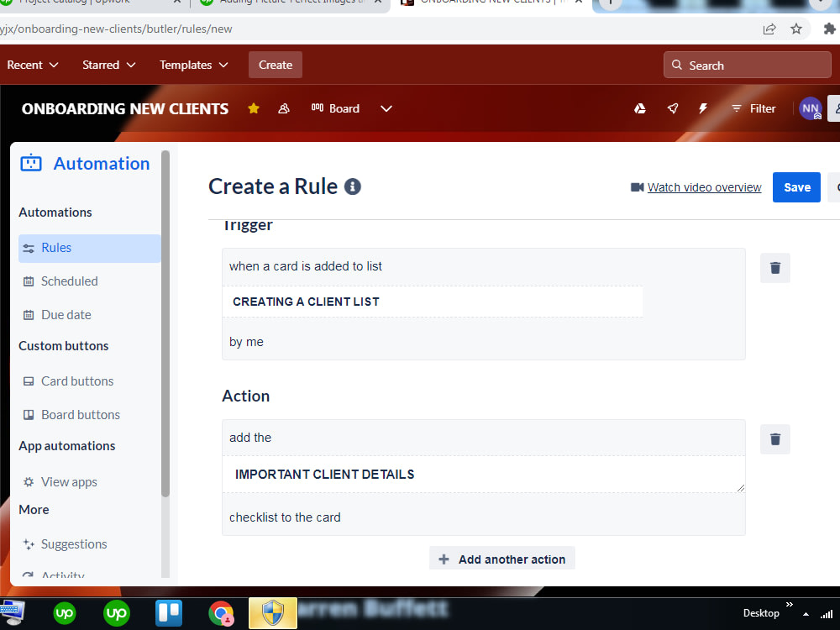This screenshot has height=630, width=840.
Task: Click the info icon beside Create a Rule
Action: point(352,186)
